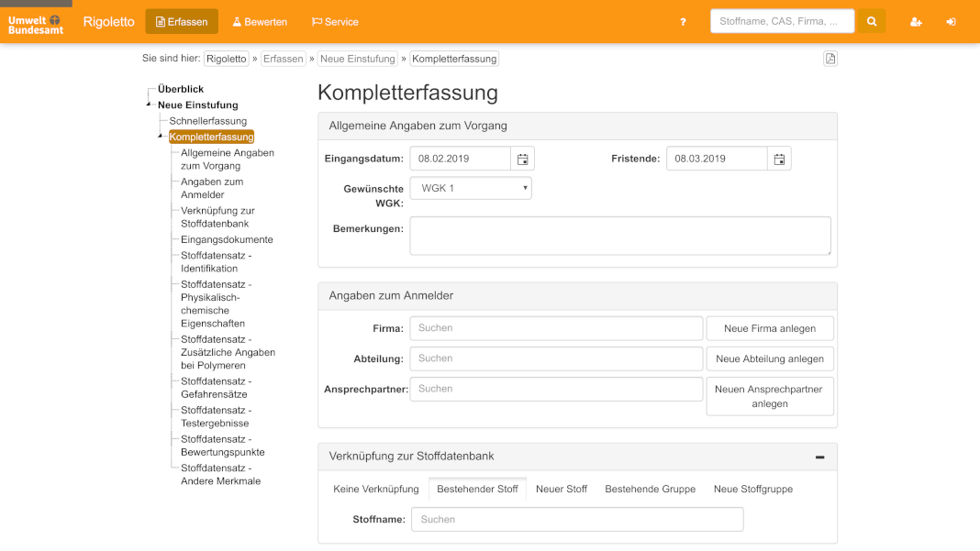Screen dimensions: 980x551
Task: Open Schnellerfassung in the sidebar tree
Action: pos(208,121)
